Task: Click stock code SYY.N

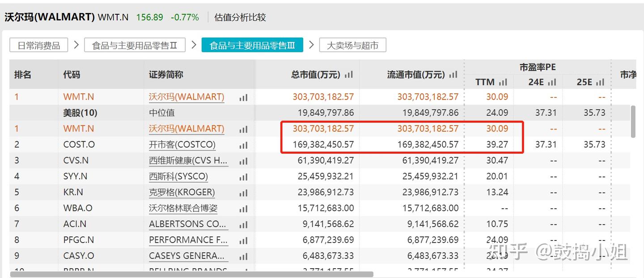Action: 76,176
